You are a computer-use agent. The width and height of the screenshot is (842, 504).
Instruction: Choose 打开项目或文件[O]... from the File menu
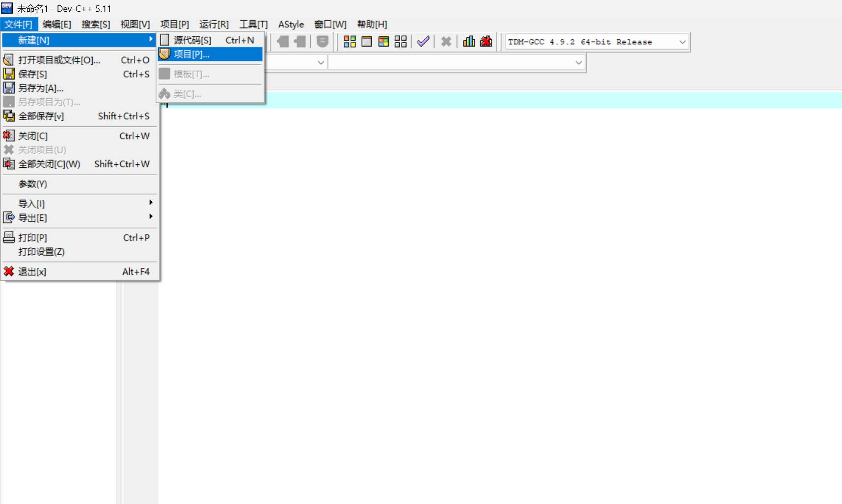pyautogui.click(x=79, y=60)
